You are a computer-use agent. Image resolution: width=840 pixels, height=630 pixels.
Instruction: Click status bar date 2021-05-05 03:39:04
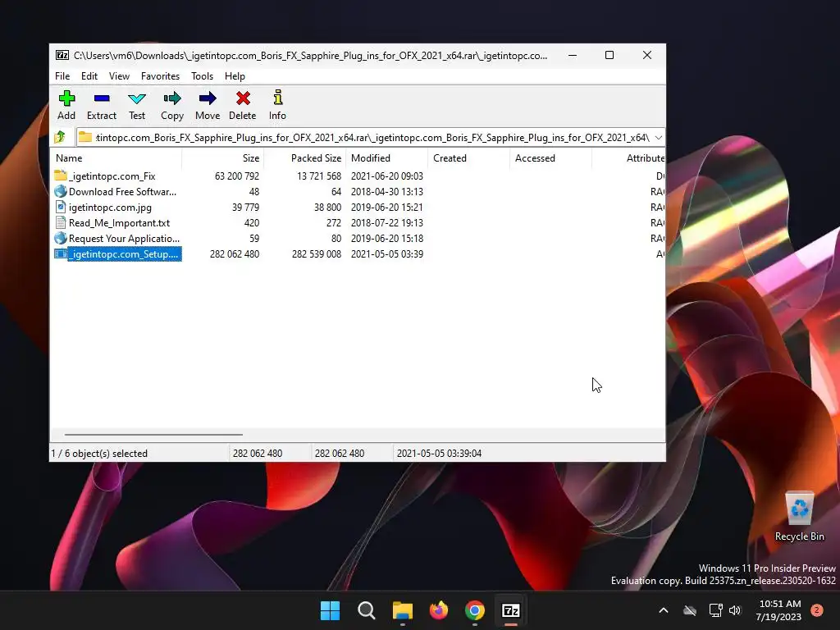440,453
